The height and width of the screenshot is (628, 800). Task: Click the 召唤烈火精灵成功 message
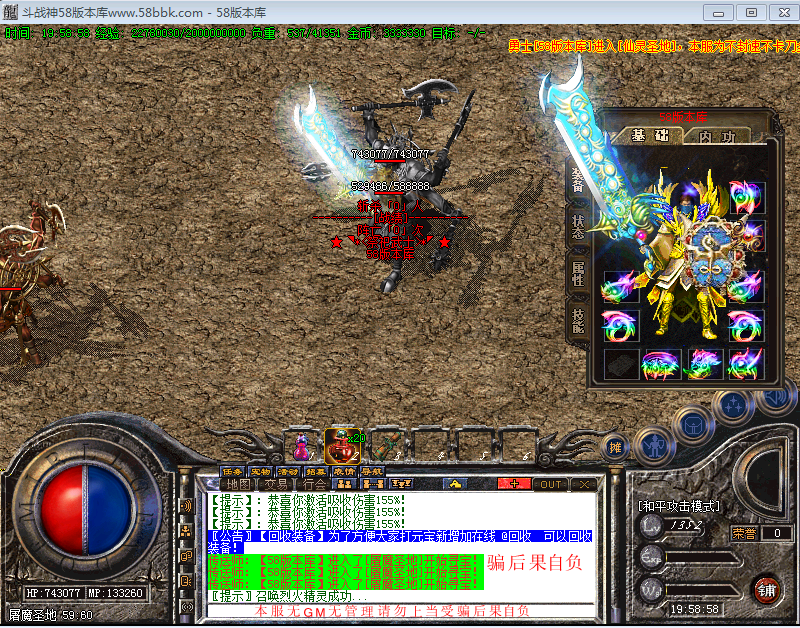(289, 596)
